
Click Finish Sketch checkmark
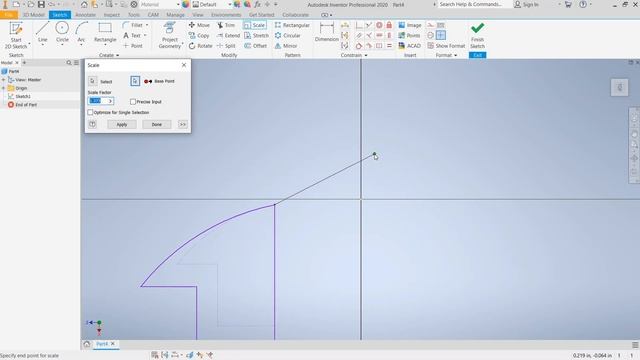click(x=477, y=33)
